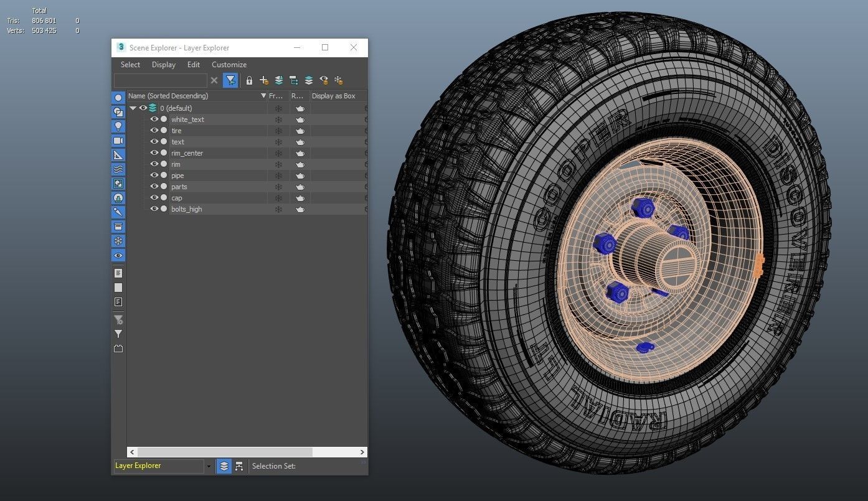Viewport: 868px width, 501px height.
Task: Toggle Display Cameras filter icon
Action: tap(118, 141)
